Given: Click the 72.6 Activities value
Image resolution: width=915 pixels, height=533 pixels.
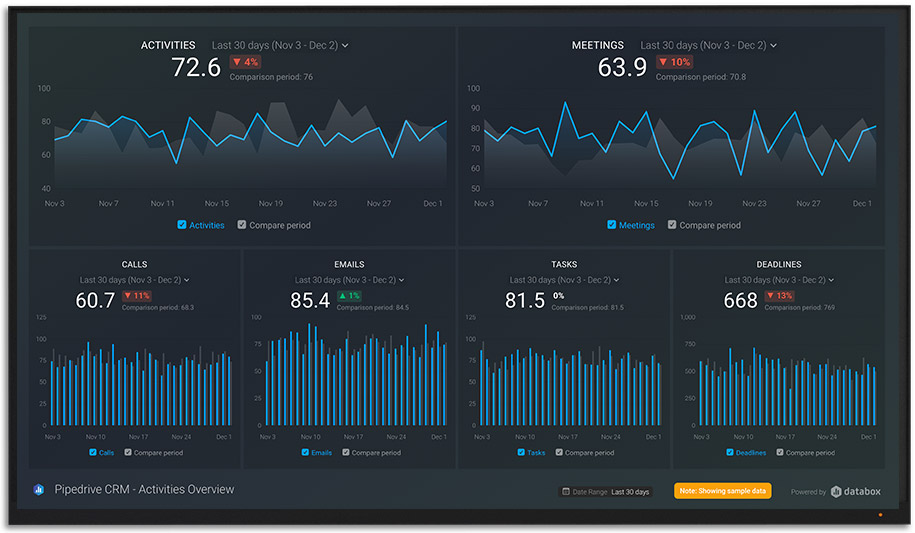Looking at the screenshot, I should point(196,68).
